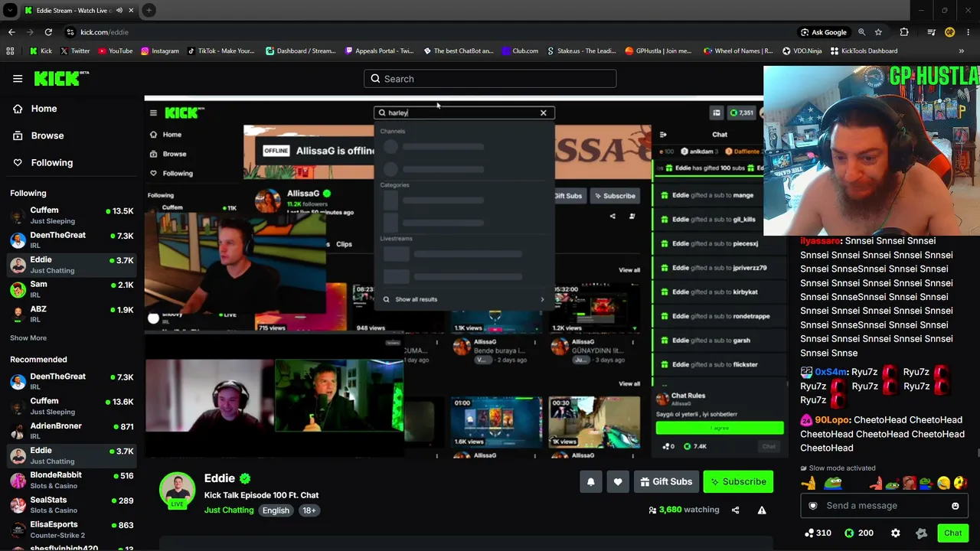The height and width of the screenshot is (551, 980).
Task: Expand the hidden bookmarks overflow chevron
Action: pyautogui.click(x=962, y=51)
